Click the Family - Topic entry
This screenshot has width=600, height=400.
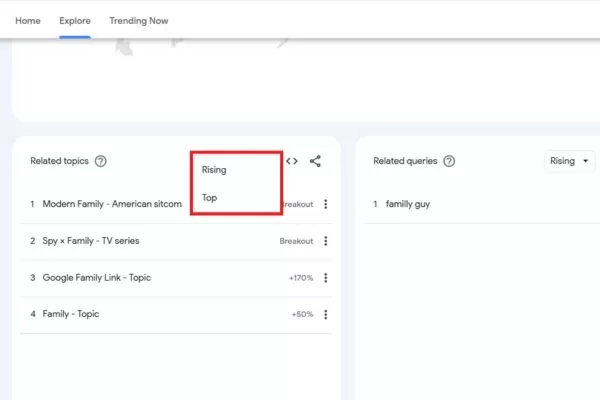(71, 314)
